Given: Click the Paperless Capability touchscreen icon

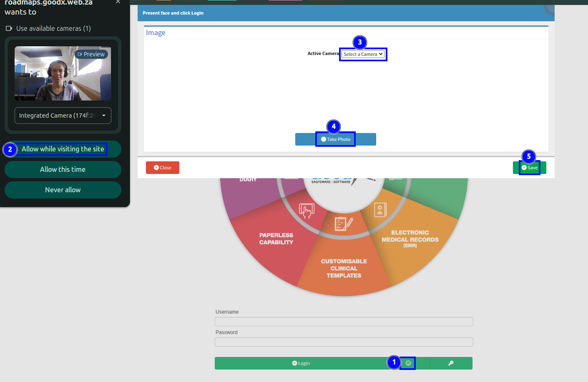Looking at the screenshot, I should (x=307, y=211).
